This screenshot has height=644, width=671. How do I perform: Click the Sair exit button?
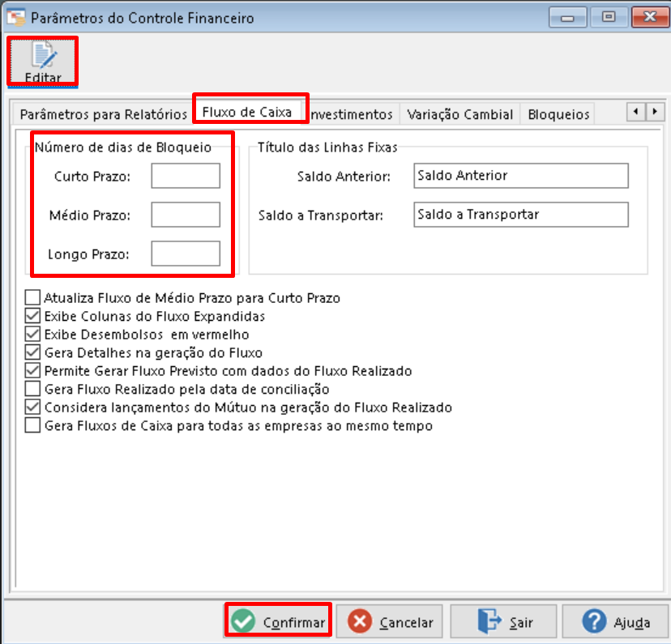click(503, 621)
